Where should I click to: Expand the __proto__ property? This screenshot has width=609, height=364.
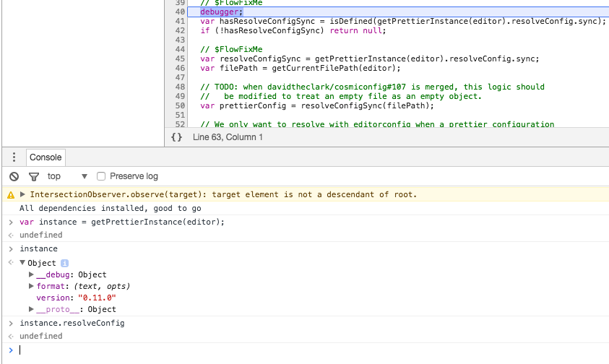[x=31, y=309]
